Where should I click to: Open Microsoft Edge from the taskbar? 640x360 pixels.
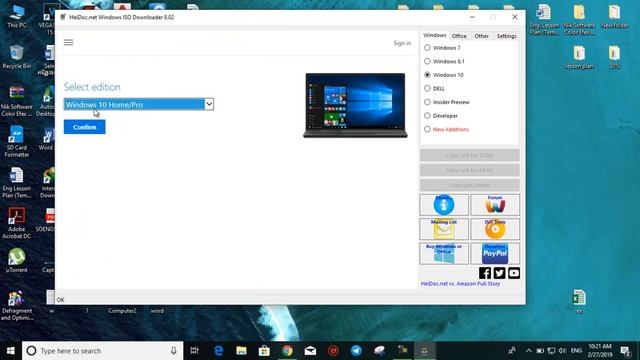pos(219,351)
